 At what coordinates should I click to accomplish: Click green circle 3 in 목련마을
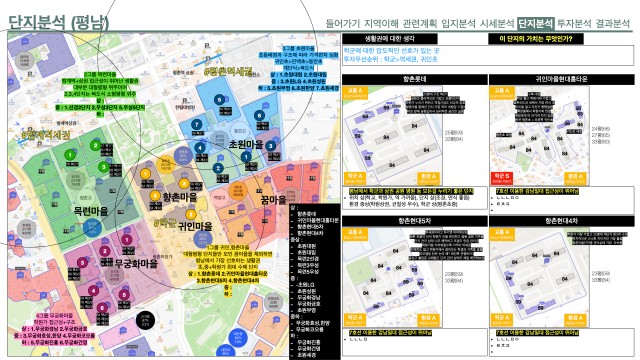[103, 167]
